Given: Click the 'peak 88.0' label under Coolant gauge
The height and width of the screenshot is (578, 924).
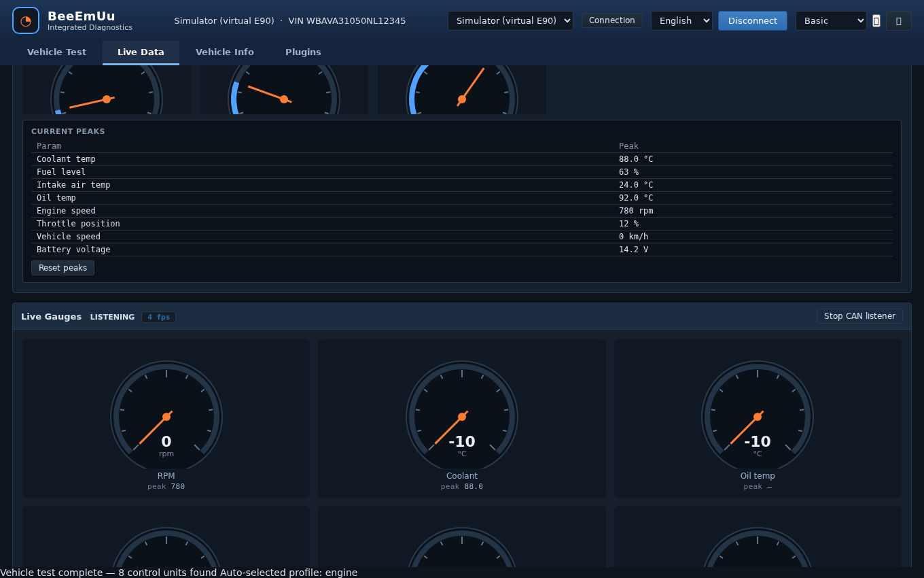Looking at the screenshot, I should (x=462, y=487).
